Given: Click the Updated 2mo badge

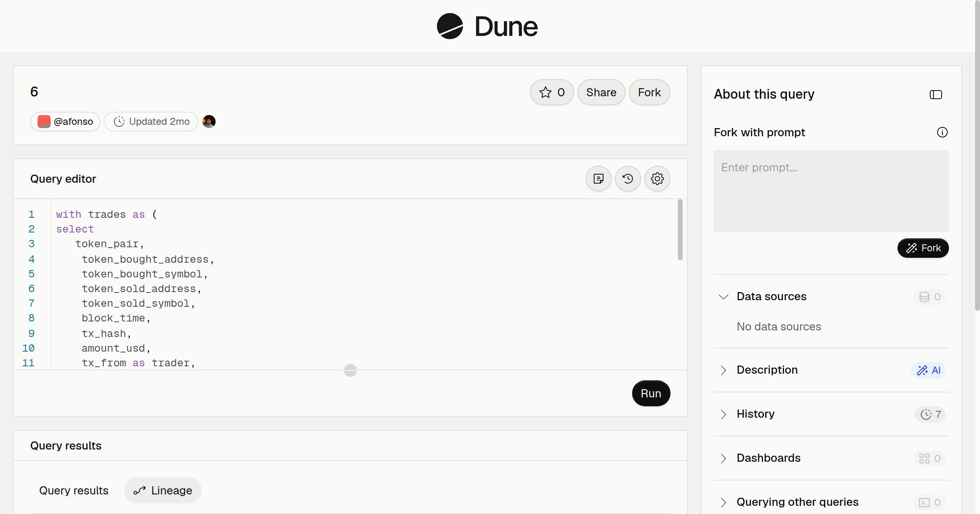Looking at the screenshot, I should click(x=151, y=122).
